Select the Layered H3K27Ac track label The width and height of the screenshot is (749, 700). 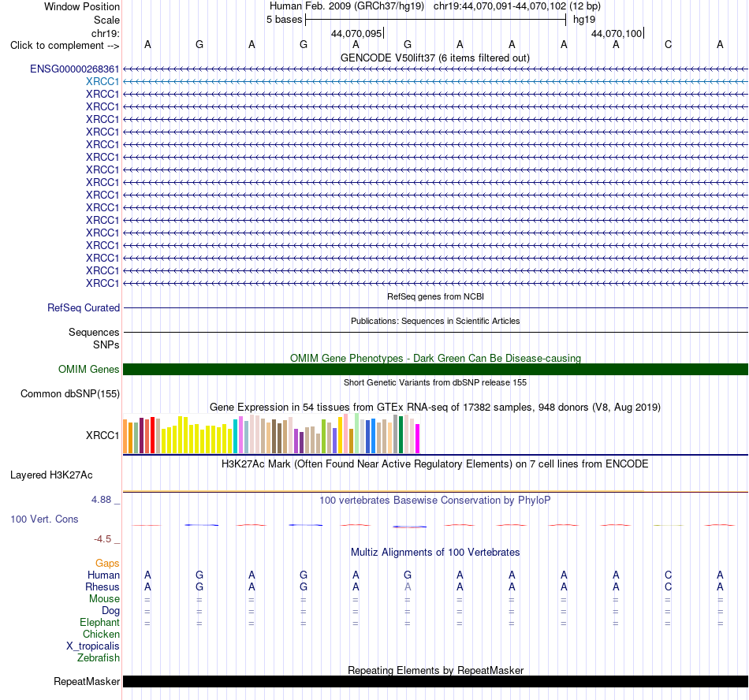(51, 475)
